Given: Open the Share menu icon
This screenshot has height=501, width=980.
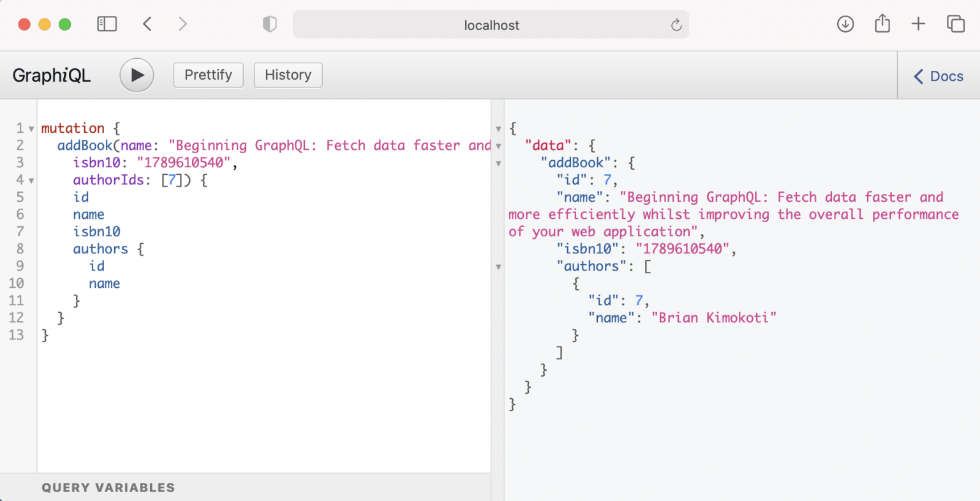Looking at the screenshot, I should tap(882, 24).
